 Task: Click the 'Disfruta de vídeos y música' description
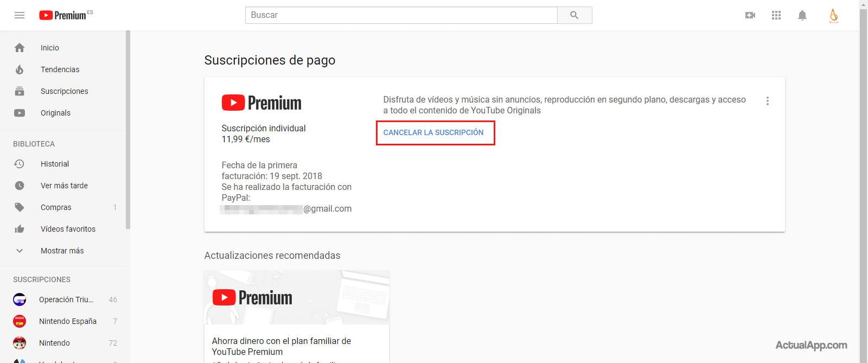[565, 105]
